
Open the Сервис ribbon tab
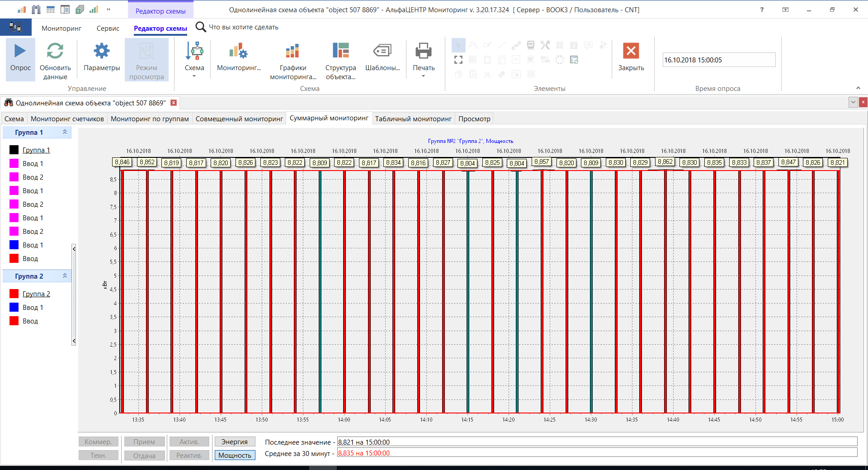point(108,28)
